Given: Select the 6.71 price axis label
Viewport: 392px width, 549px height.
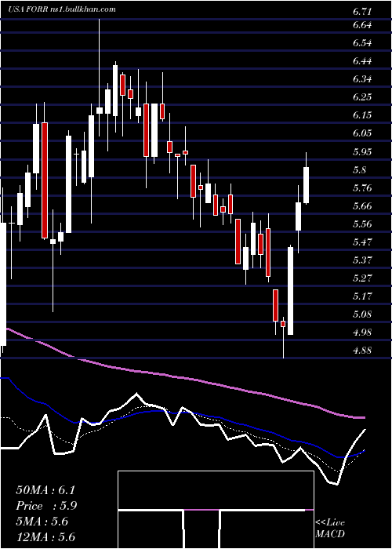Looking at the screenshot, I should pyautogui.click(x=362, y=12).
